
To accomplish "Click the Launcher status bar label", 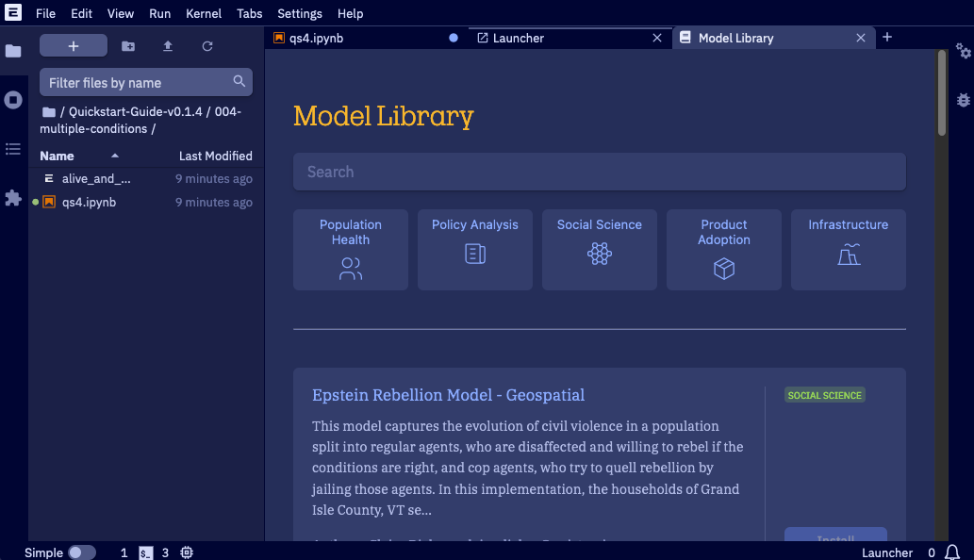I will 887,552.
